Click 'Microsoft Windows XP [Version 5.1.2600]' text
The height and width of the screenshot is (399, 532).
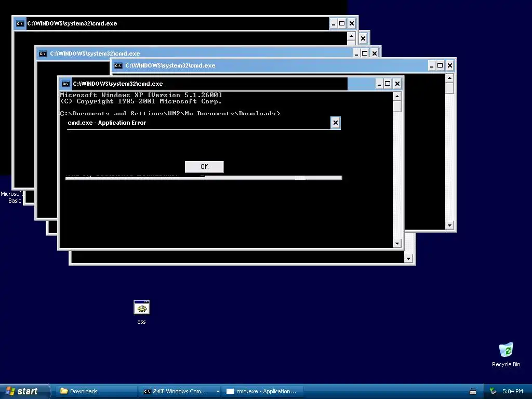coord(141,95)
